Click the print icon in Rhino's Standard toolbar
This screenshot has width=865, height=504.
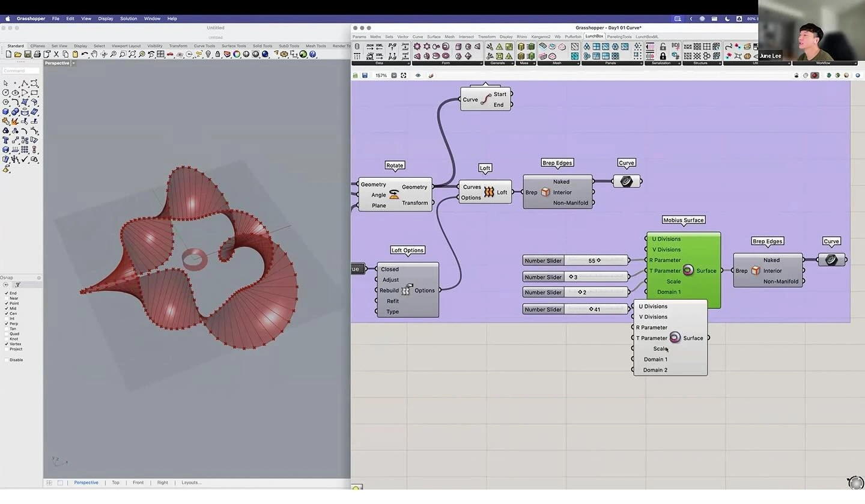click(37, 54)
